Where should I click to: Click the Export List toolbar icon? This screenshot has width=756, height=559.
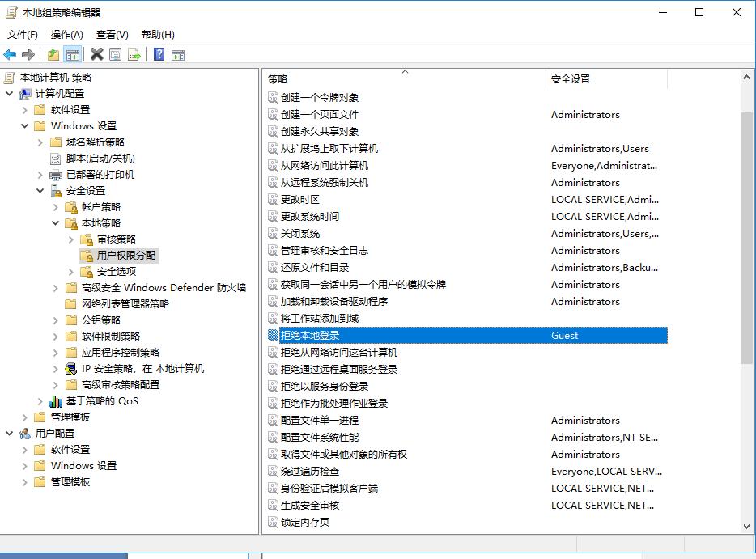[x=135, y=53]
